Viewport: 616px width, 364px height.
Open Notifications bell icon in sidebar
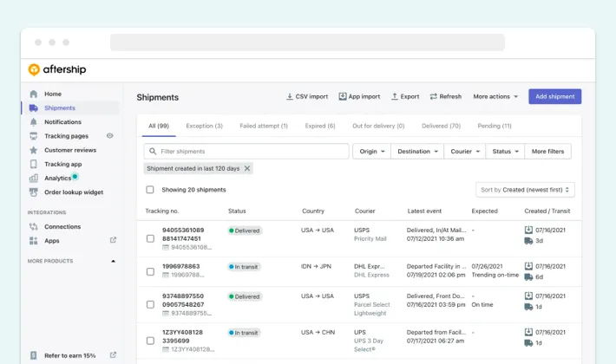pyautogui.click(x=33, y=122)
